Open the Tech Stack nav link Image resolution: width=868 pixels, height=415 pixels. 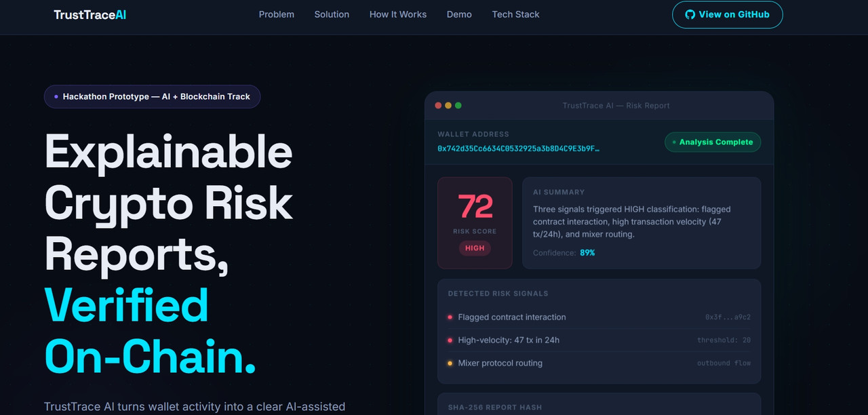tap(516, 14)
